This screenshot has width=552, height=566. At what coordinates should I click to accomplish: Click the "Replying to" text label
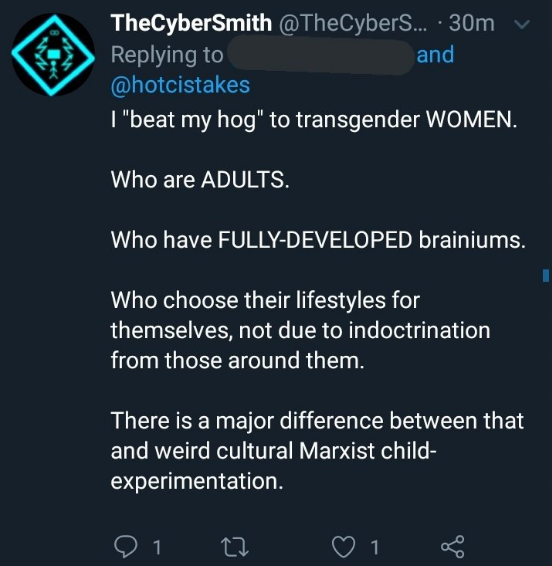(x=167, y=55)
